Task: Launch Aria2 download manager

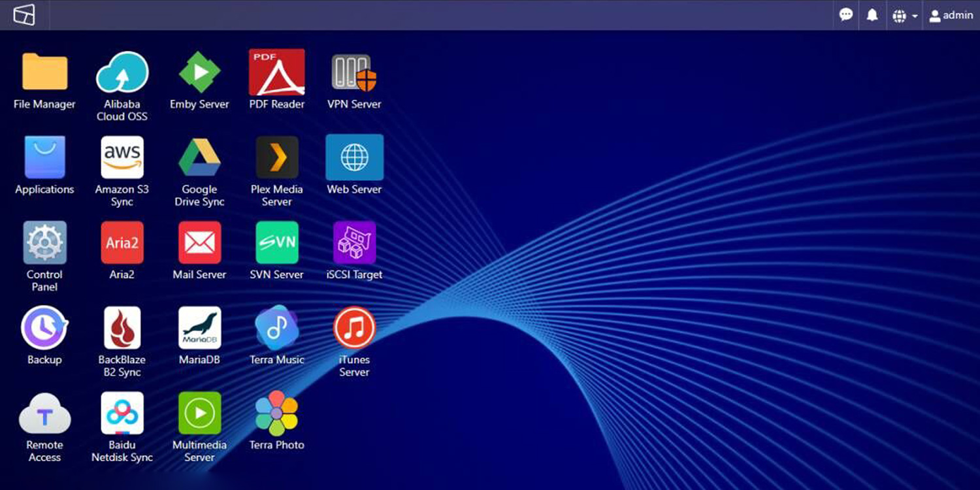Action: [x=122, y=242]
